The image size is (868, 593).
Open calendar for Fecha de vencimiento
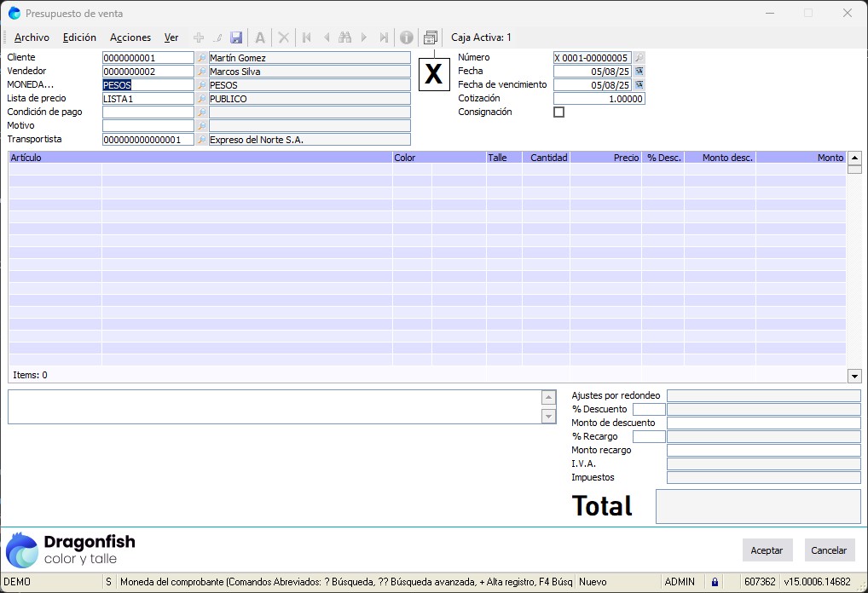click(639, 85)
